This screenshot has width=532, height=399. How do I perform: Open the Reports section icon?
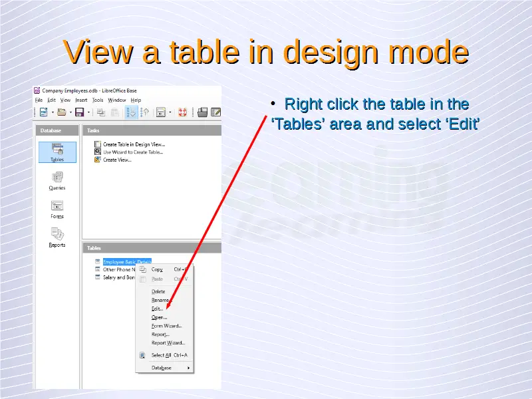57,237
